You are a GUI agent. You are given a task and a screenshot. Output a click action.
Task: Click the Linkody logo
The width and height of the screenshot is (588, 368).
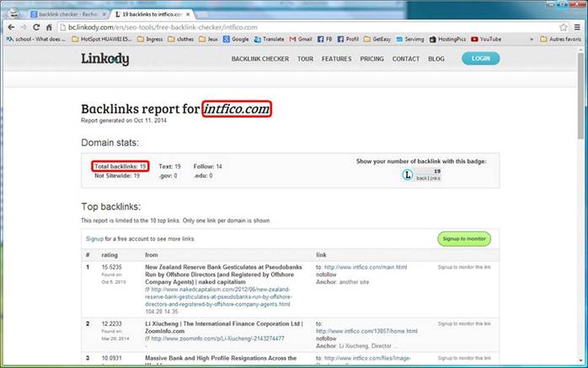105,59
